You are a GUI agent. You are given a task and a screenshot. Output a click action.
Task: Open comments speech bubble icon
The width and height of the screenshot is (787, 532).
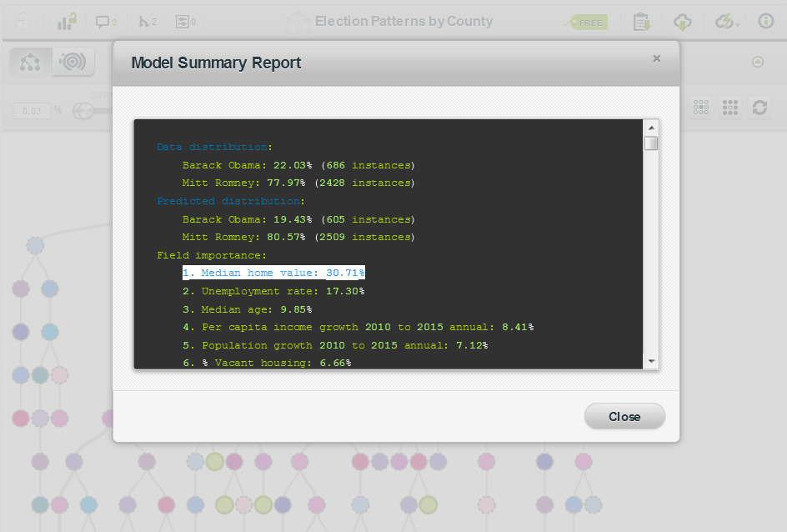pos(106,22)
